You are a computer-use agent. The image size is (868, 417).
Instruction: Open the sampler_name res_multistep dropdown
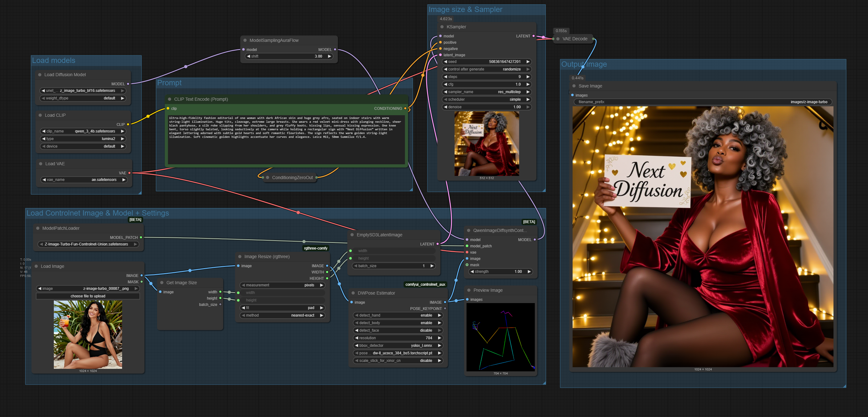pyautogui.click(x=486, y=92)
